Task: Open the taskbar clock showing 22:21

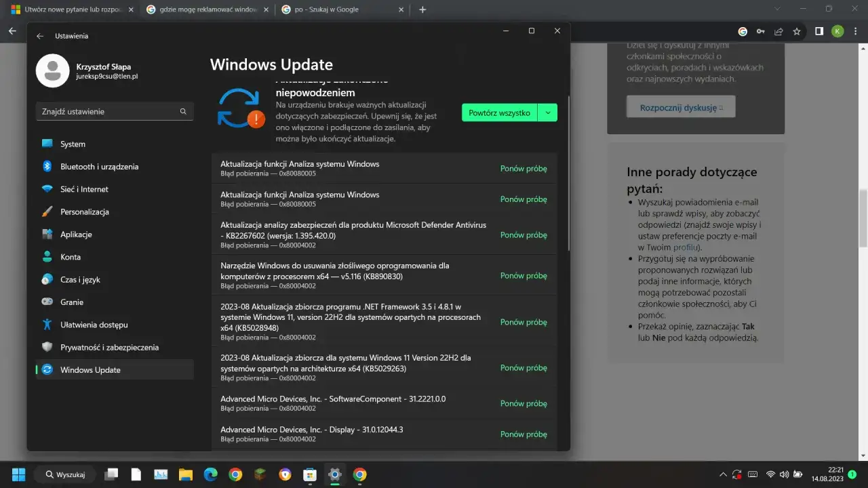Action: coord(826,474)
